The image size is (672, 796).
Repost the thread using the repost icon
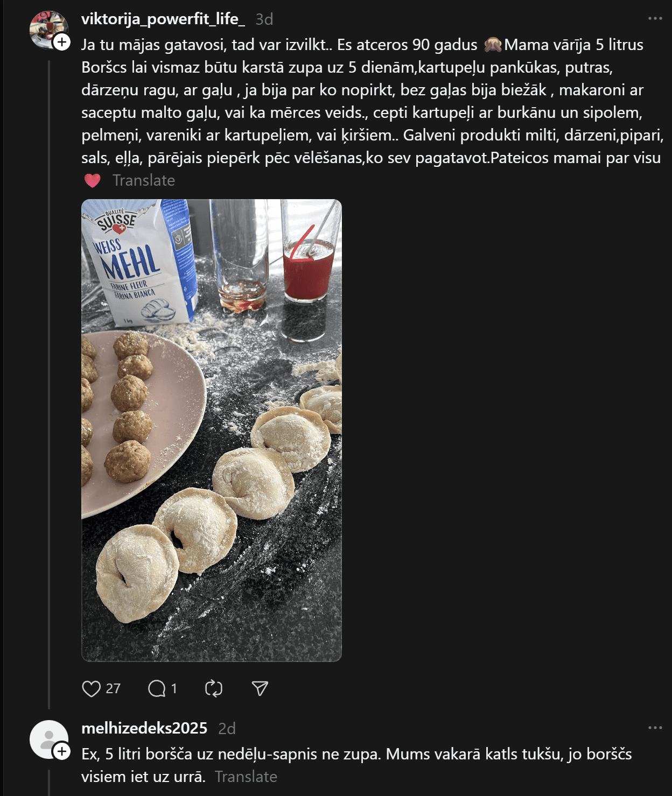[214, 688]
